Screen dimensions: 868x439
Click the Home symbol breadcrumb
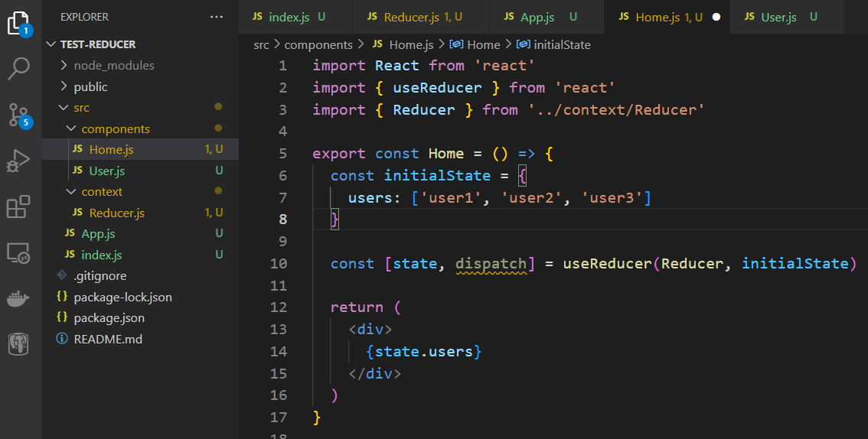[x=483, y=45]
